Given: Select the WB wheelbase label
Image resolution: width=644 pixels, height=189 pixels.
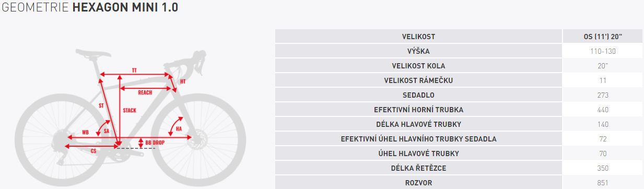Looking at the screenshot, I should tap(86, 132).
